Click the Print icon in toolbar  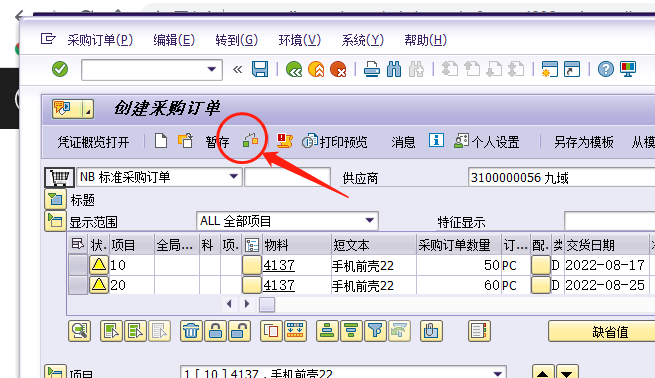371,69
